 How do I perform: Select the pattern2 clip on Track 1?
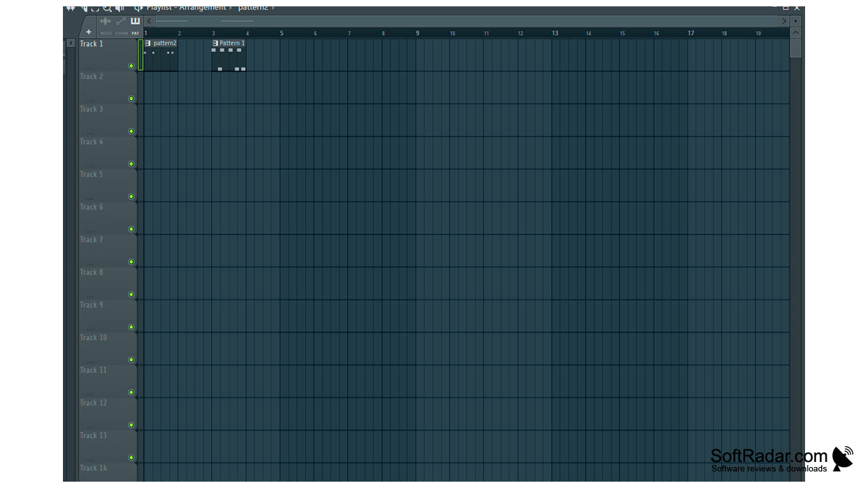[161, 55]
